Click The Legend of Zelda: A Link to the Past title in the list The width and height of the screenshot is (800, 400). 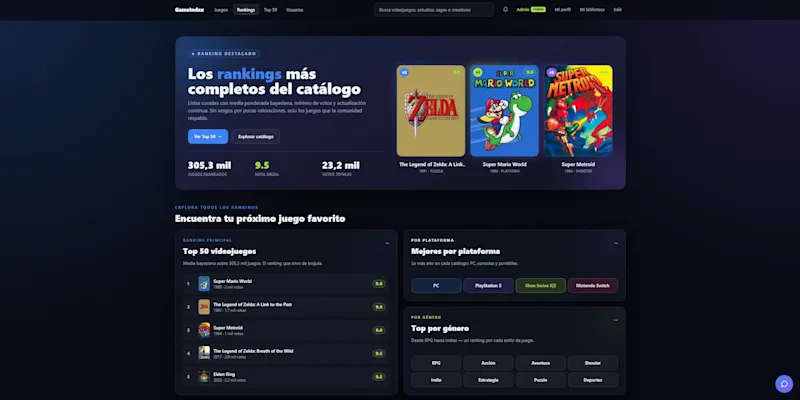tap(253, 305)
